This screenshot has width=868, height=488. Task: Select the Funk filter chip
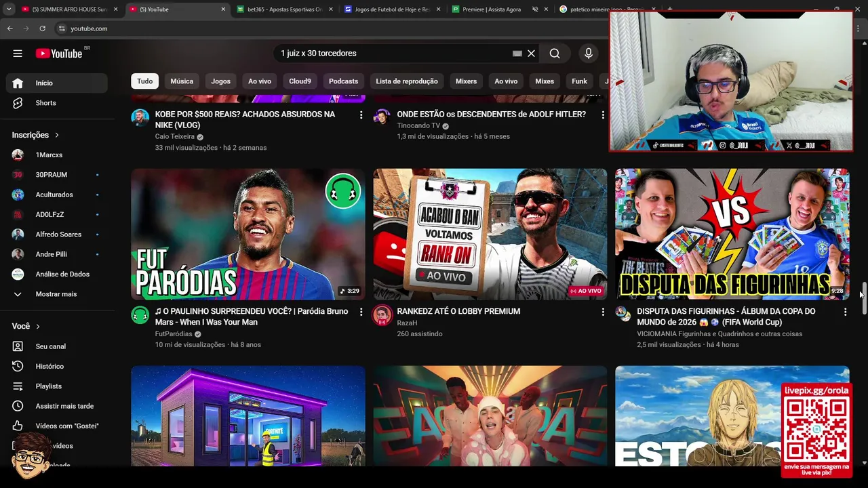579,81
